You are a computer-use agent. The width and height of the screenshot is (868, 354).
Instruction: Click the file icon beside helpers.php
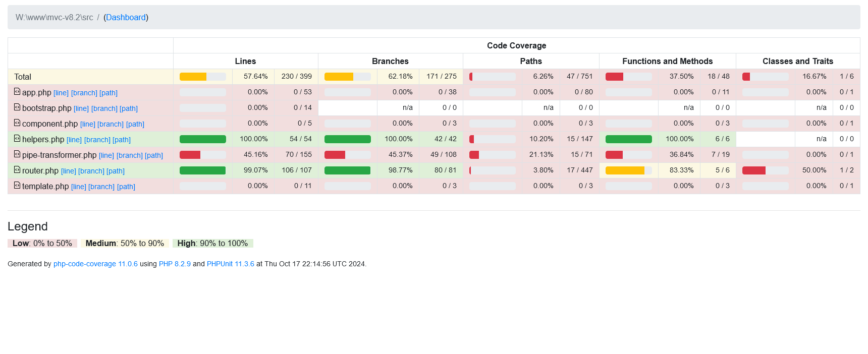(17, 139)
